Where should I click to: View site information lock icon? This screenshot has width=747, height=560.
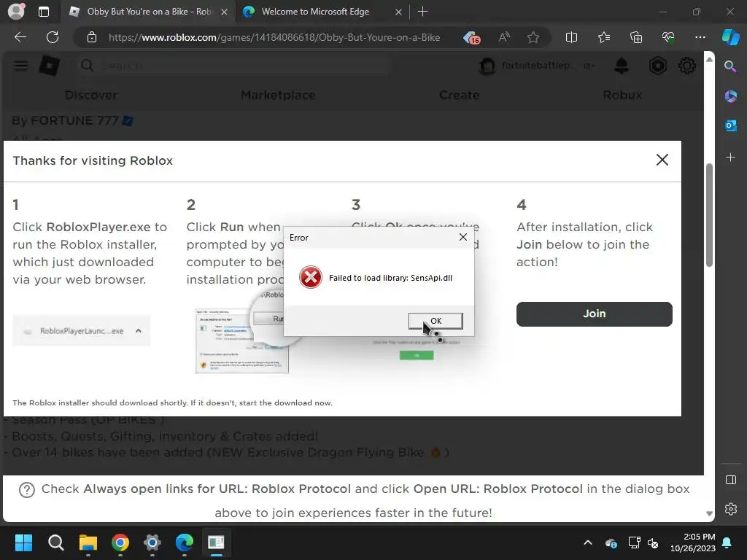(x=92, y=37)
